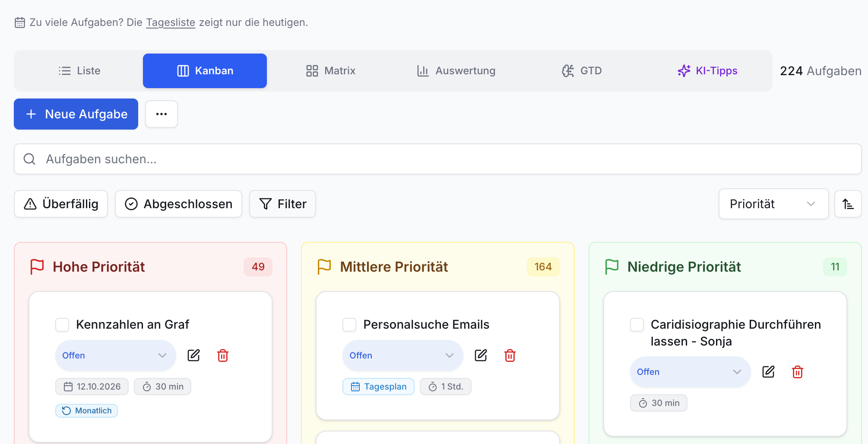Open the Priorität sort dropdown
The width and height of the screenshot is (868, 444).
click(x=773, y=204)
